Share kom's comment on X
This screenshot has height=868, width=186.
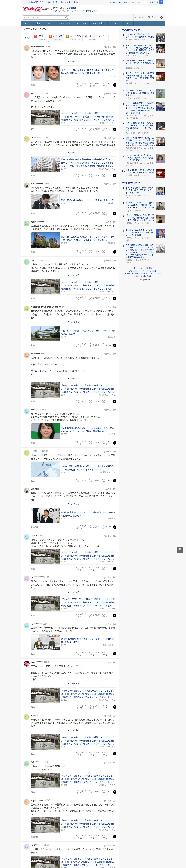(x=115, y=85)
